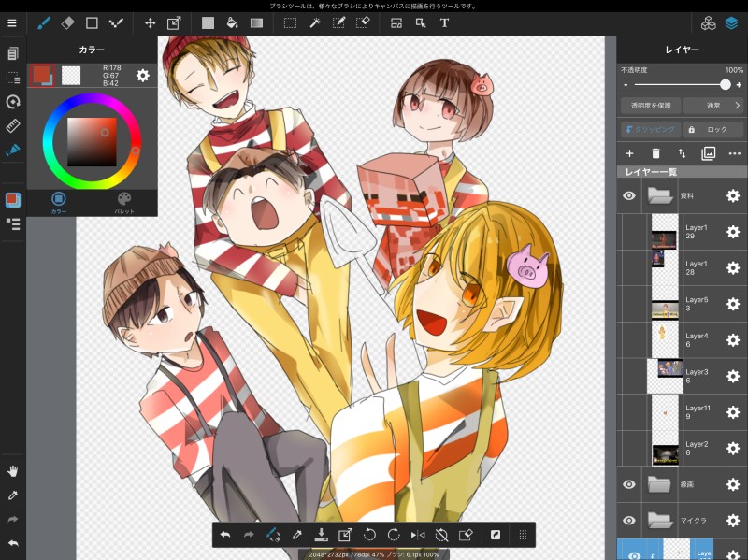Toggle layer ロック lock
The image size is (748, 560).
(713, 129)
